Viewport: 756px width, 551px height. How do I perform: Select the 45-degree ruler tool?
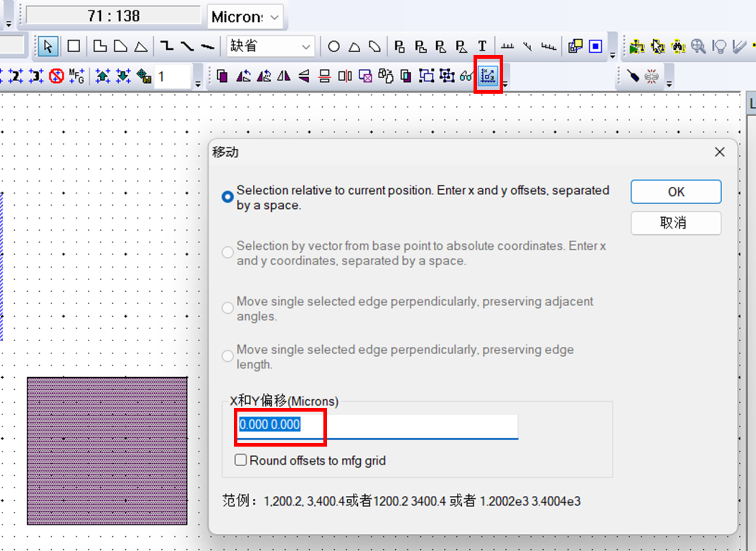coord(528,46)
